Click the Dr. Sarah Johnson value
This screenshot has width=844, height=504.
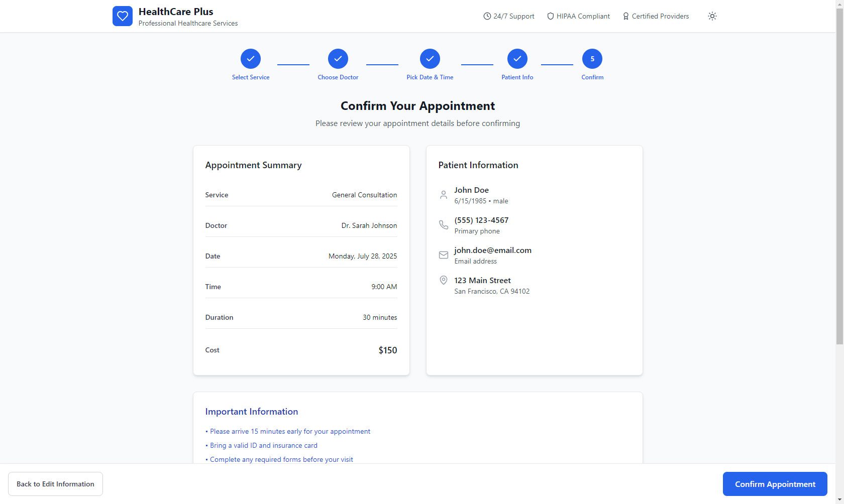click(x=369, y=225)
